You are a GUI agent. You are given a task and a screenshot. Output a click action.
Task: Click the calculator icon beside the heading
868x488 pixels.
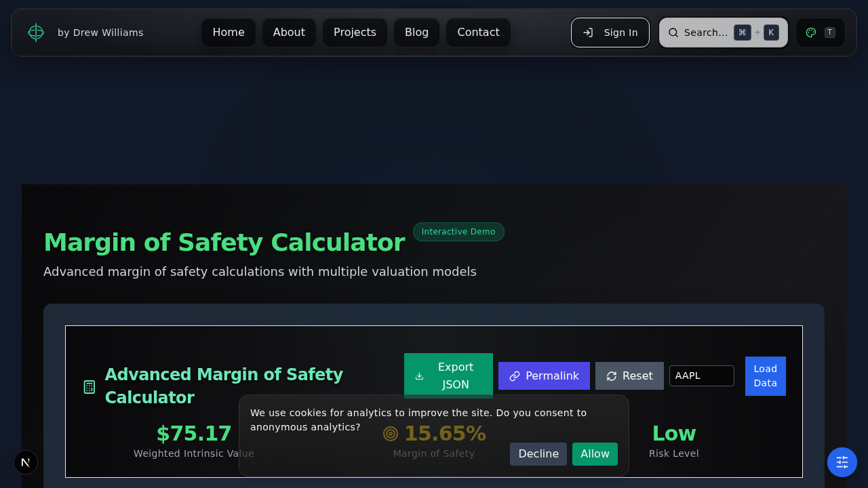tap(90, 387)
